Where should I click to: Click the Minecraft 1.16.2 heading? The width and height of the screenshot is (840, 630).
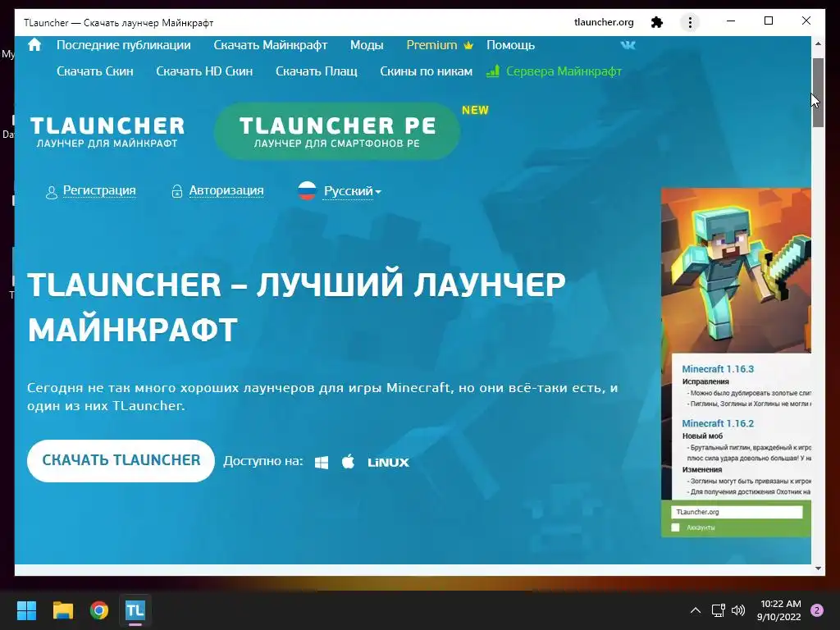[717, 423]
